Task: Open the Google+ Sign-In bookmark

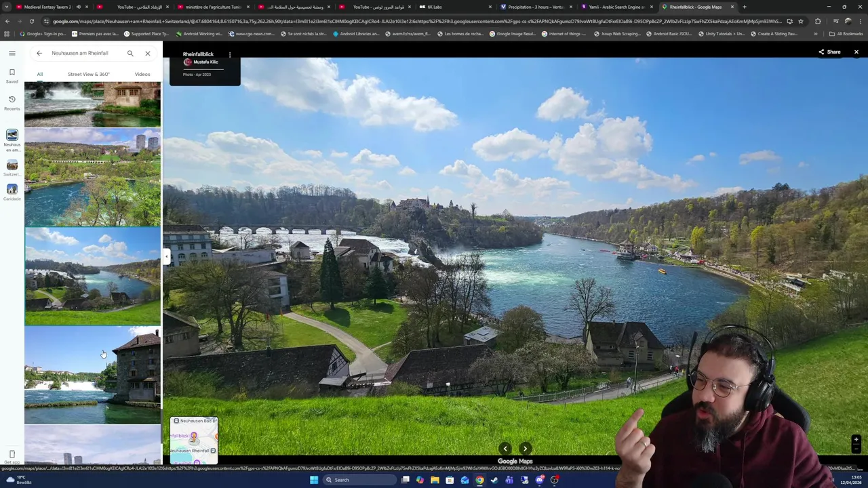Action: pyautogui.click(x=43, y=33)
